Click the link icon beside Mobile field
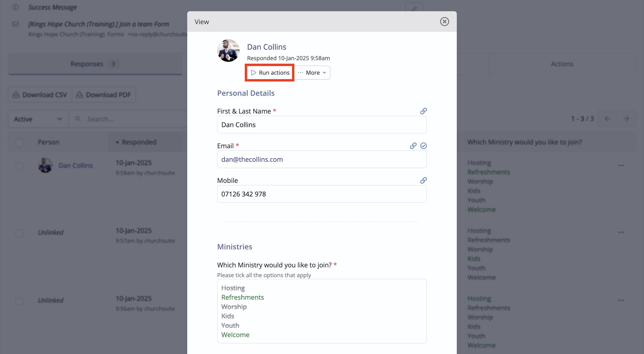Image resolution: width=644 pixels, height=354 pixels. tap(423, 180)
